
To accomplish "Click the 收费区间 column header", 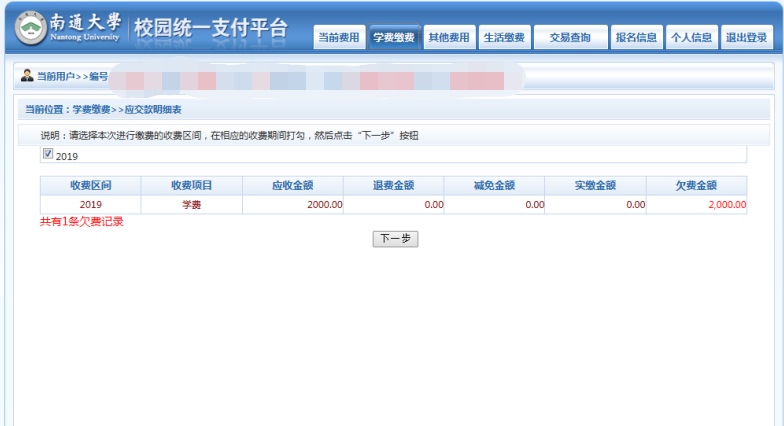I will tap(90, 186).
